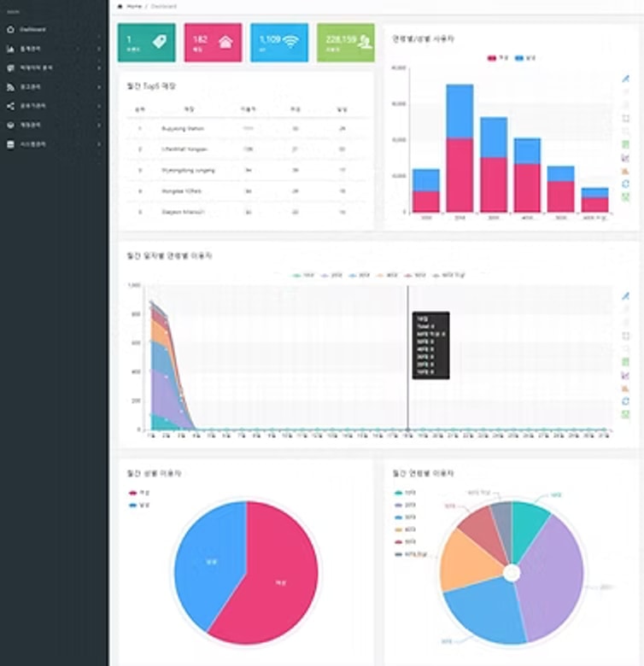Click the bar chart icon in sidebar

tap(10, 49)
